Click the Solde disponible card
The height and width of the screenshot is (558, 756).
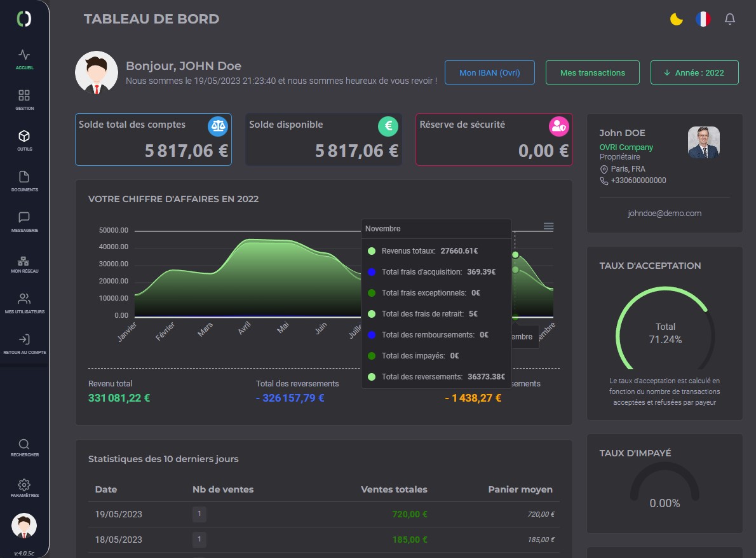click(x=323, y=139)
